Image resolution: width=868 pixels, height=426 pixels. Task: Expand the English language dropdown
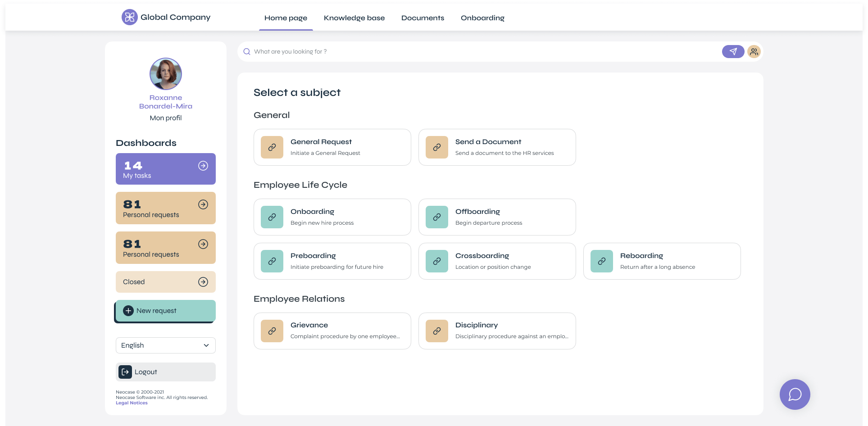(x=165, y=345)
